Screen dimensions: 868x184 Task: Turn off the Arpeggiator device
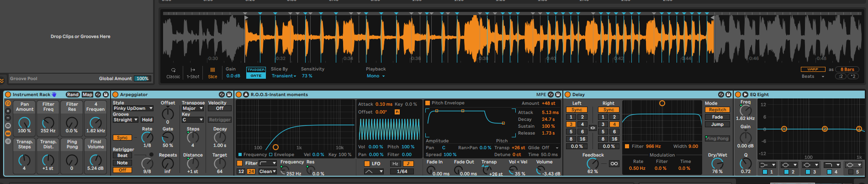click(x=115, y=95)
